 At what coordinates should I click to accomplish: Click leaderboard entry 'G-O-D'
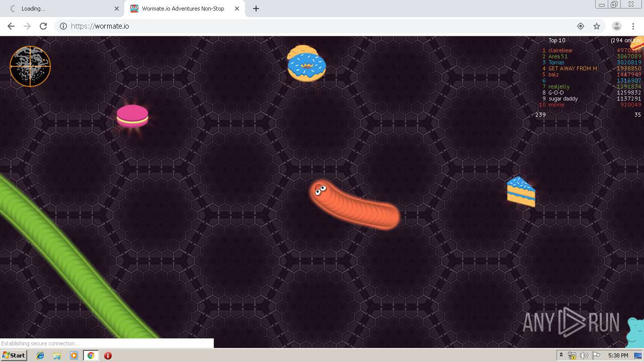(x=556, y=93)
